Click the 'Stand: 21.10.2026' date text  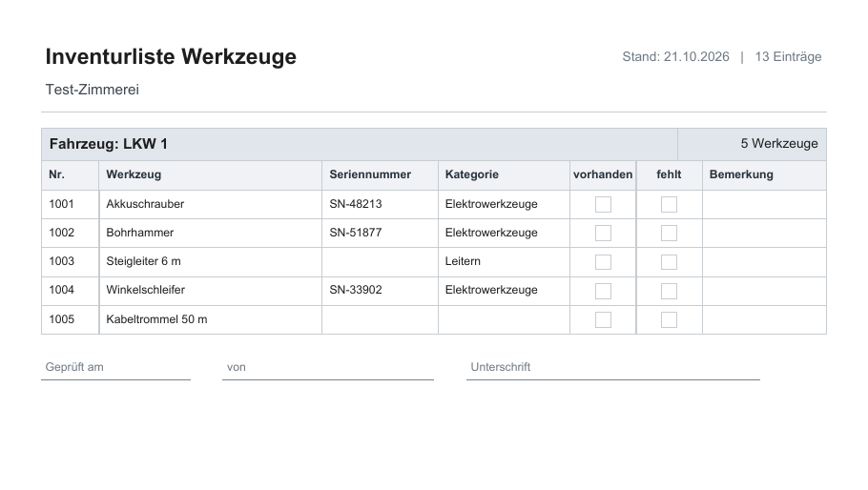(x=675, y=56)
